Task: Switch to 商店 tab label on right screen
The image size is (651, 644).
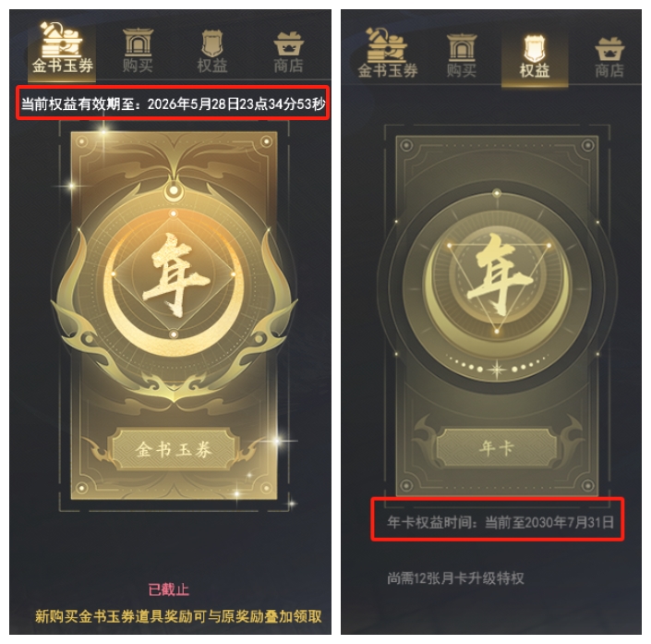Action: pos(609,70)
